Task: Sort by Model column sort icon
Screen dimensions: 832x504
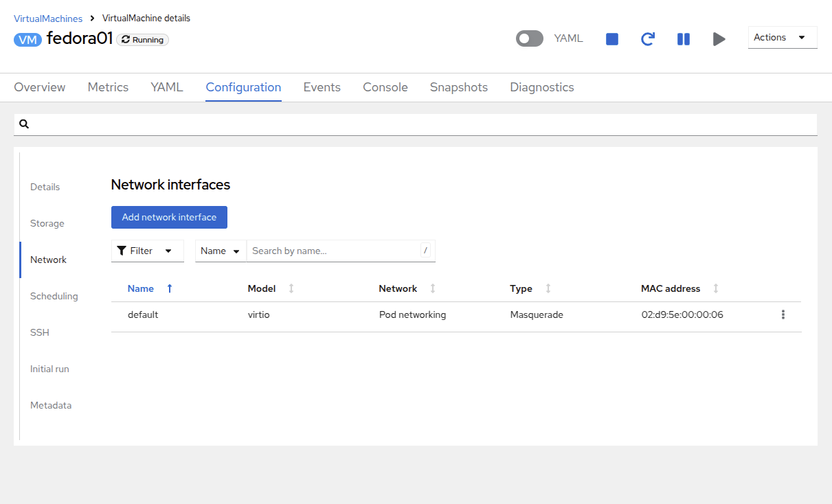Action: click(291, 289)
